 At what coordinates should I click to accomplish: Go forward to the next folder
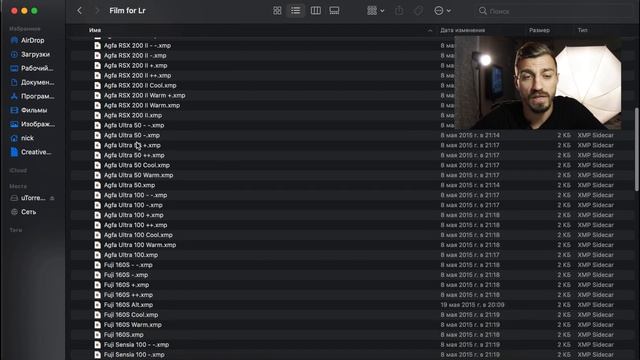[97, 11]
